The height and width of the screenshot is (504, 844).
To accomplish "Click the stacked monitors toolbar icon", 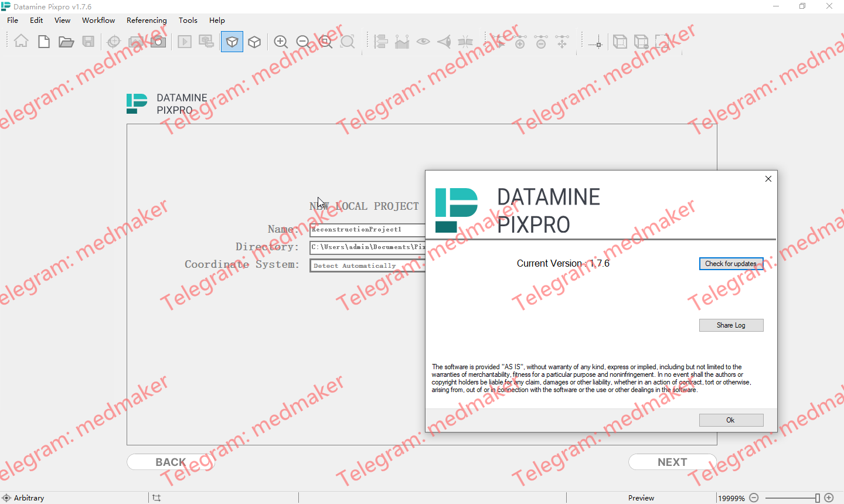I will point(206,42).
